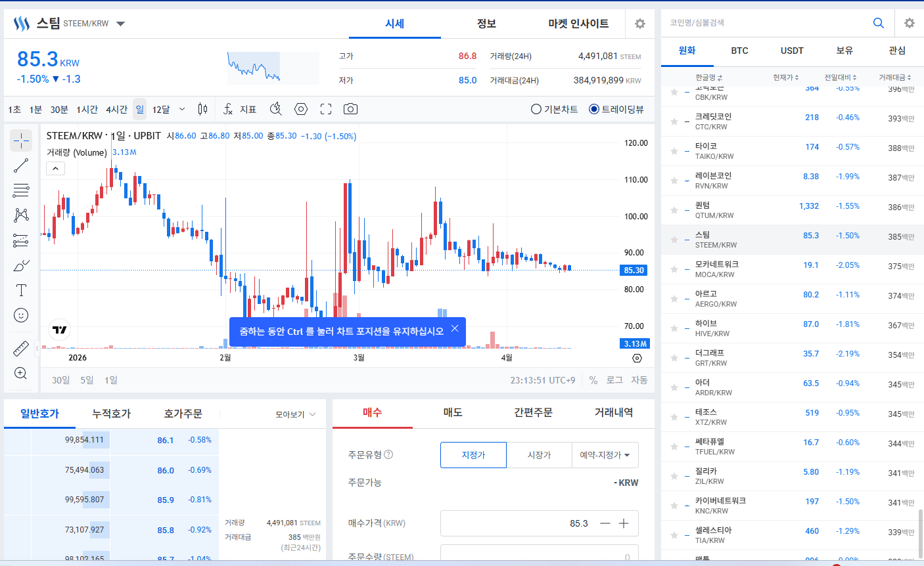Open the 모아보기 dropdown

[x=296, y=414]
